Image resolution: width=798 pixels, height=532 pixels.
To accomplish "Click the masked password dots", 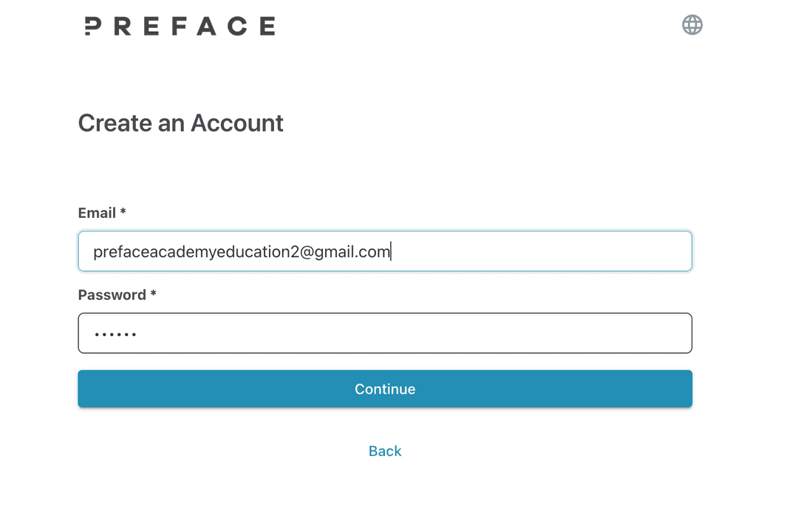I will 115,335.
